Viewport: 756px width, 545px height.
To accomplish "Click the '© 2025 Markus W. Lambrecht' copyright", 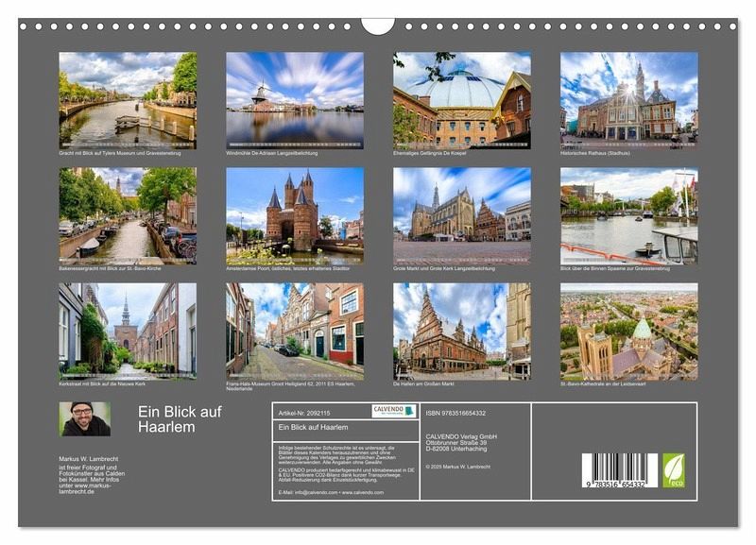I will coord(458,467).
